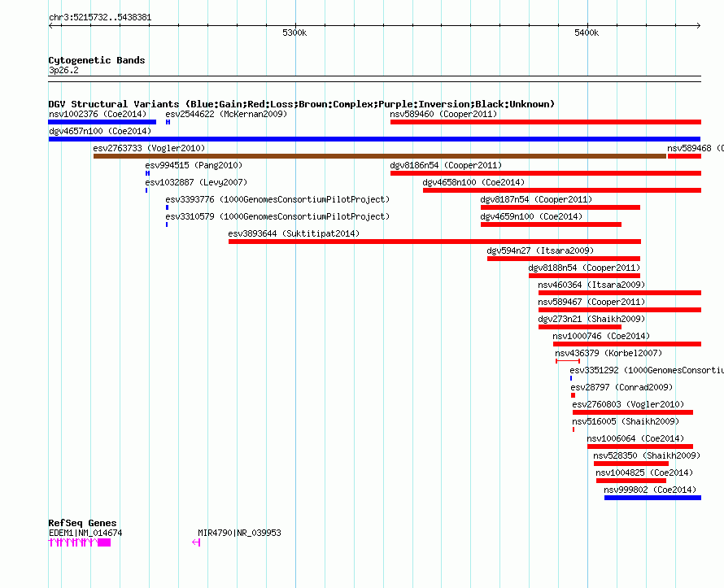
Task: Open dgv594n27 (Itsara2009) label
Action: [540, 250]
